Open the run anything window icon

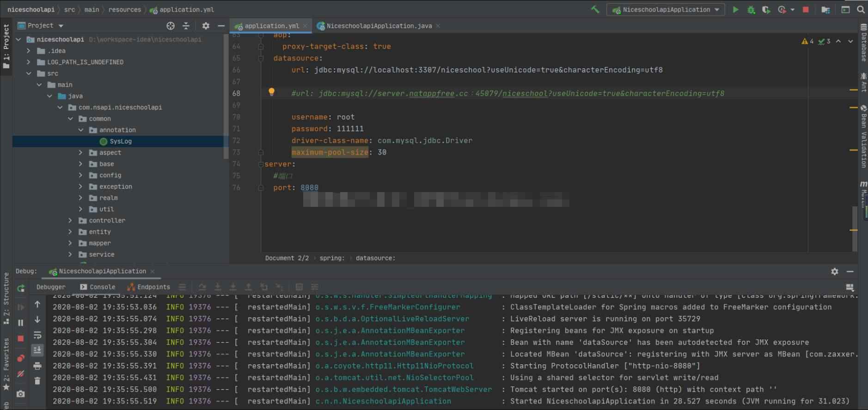(845, 9)
